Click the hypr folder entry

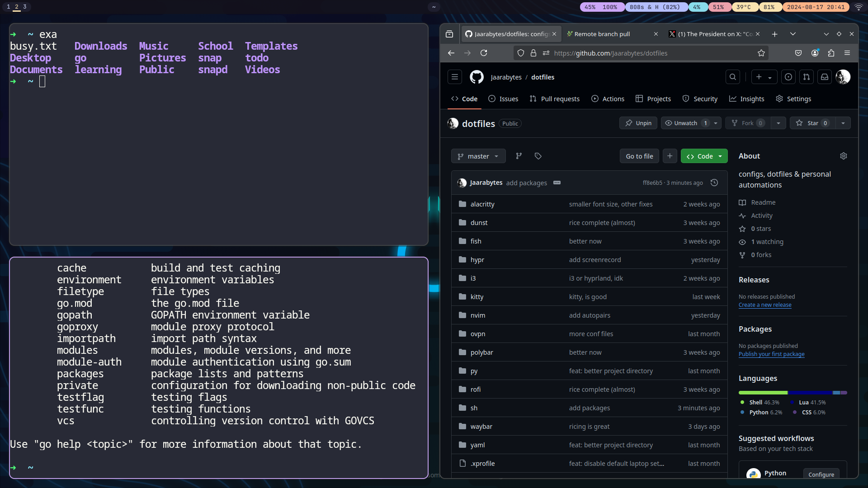coord(477,259)
